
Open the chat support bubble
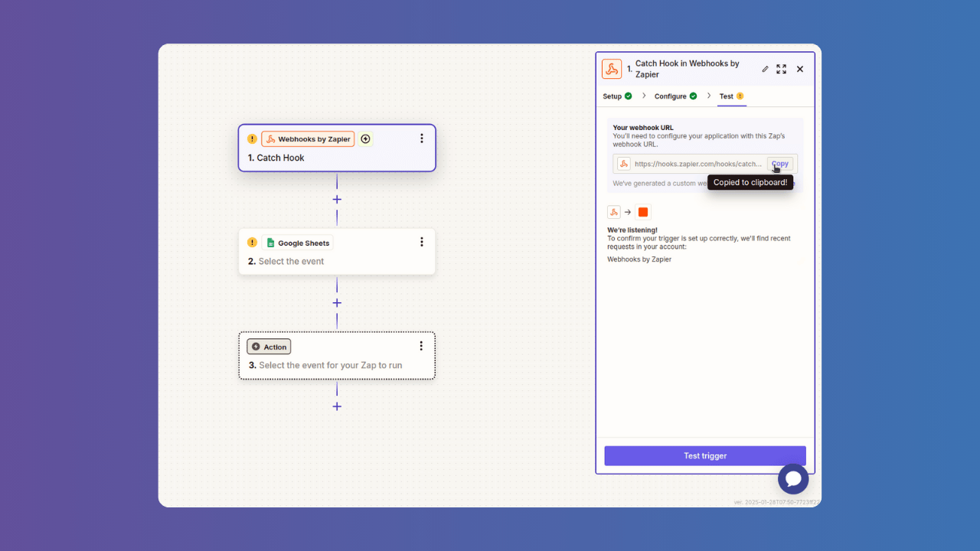[793, 479]
